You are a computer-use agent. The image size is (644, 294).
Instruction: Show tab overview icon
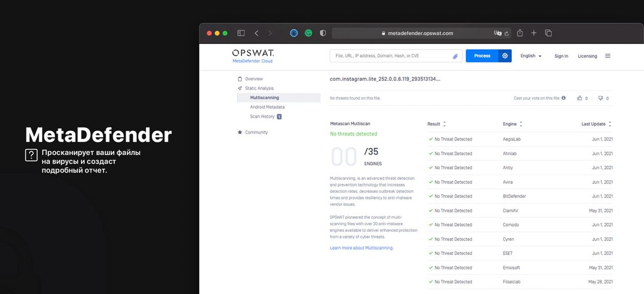[x=548, y=33]
